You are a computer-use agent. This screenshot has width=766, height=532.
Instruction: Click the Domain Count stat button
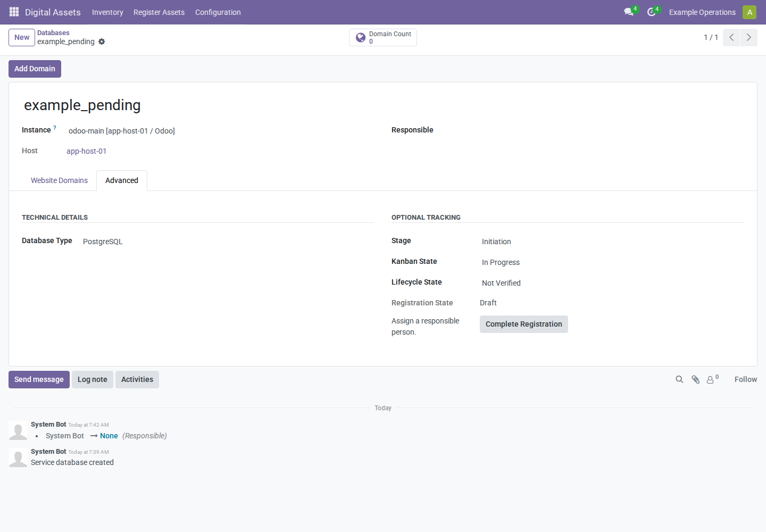point(383,37)
